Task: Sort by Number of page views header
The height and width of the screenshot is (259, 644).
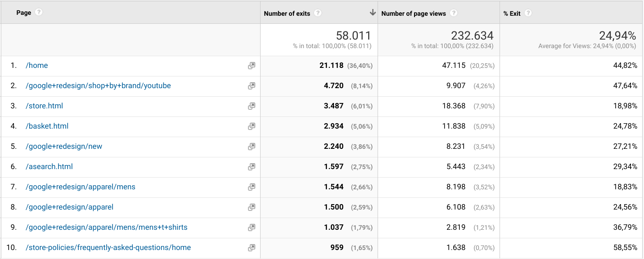Action: (414, 13)
